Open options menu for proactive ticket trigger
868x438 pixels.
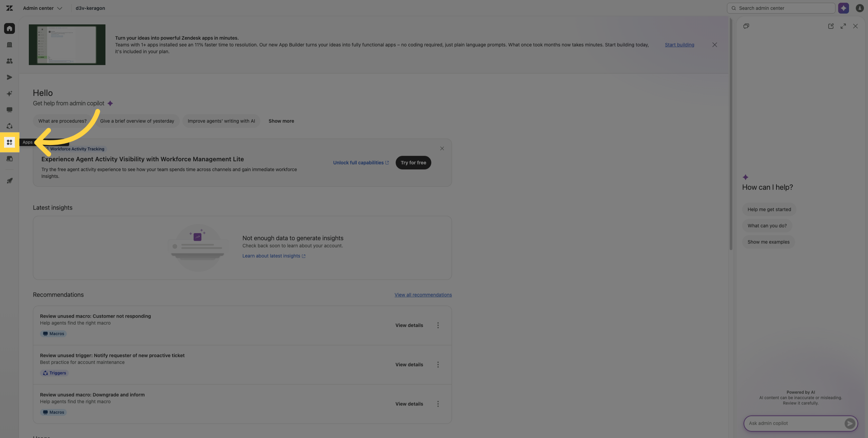tap(438, 364)
